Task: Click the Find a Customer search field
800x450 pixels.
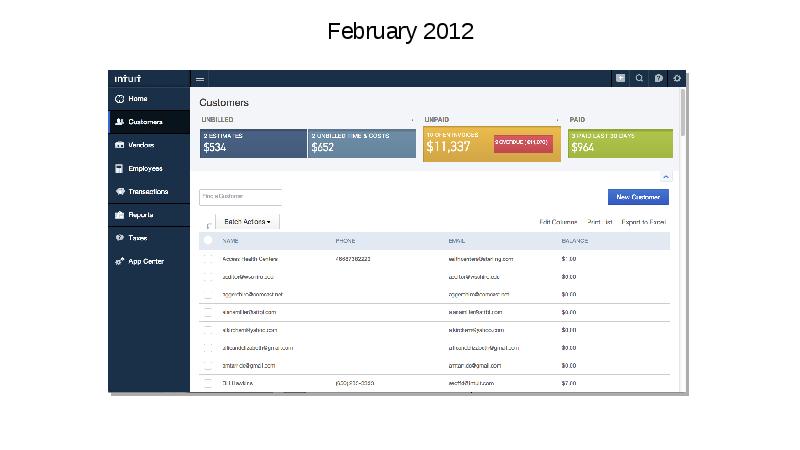Action: click(x=240, y=197)
